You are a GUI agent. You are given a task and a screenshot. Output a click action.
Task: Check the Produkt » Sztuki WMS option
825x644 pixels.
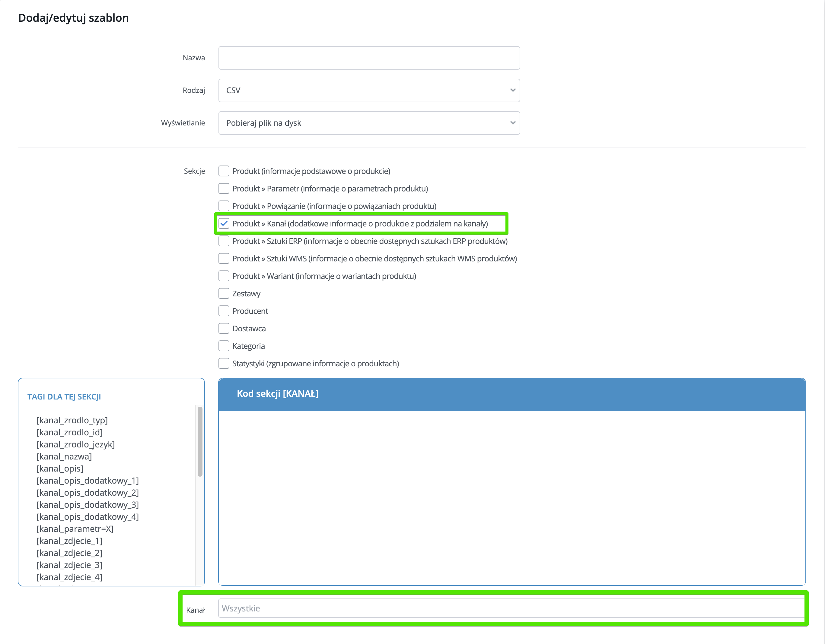tap(224, 258)
